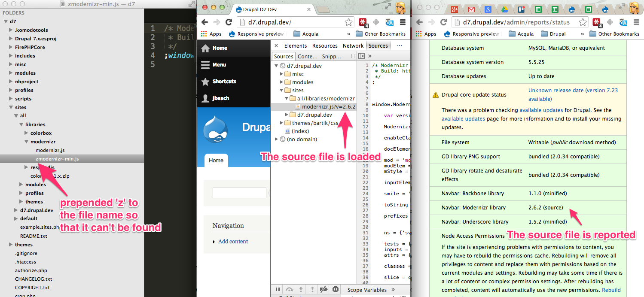644x297 pixels.
Task: Expand themes/bartik/css folder in DevTools
Action: pyautogui.click(x=282, y=123)
